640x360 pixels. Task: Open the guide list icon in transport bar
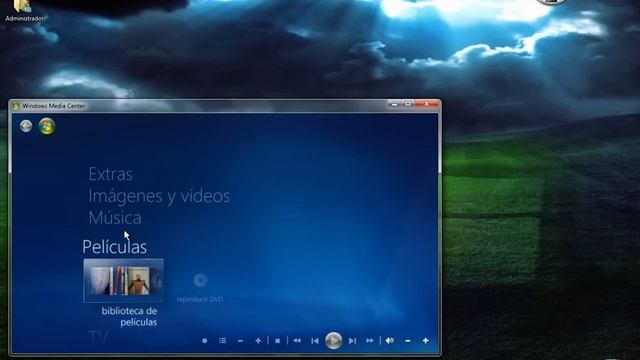(222, 340)
